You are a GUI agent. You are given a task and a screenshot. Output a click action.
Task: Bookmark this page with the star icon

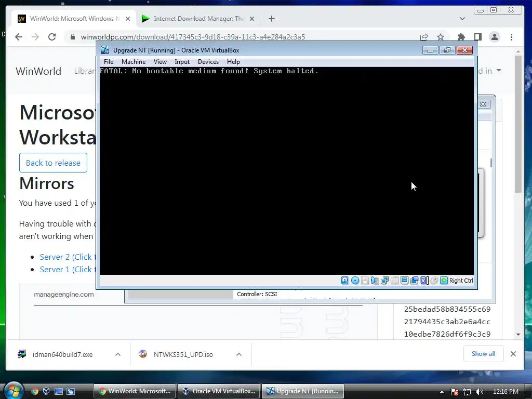(x=441, y=37)
